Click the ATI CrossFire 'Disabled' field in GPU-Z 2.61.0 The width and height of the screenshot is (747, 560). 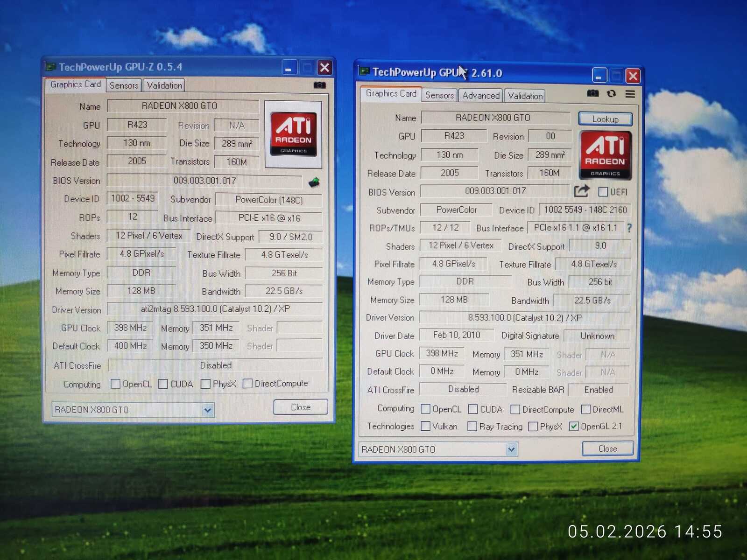point(463,389)
